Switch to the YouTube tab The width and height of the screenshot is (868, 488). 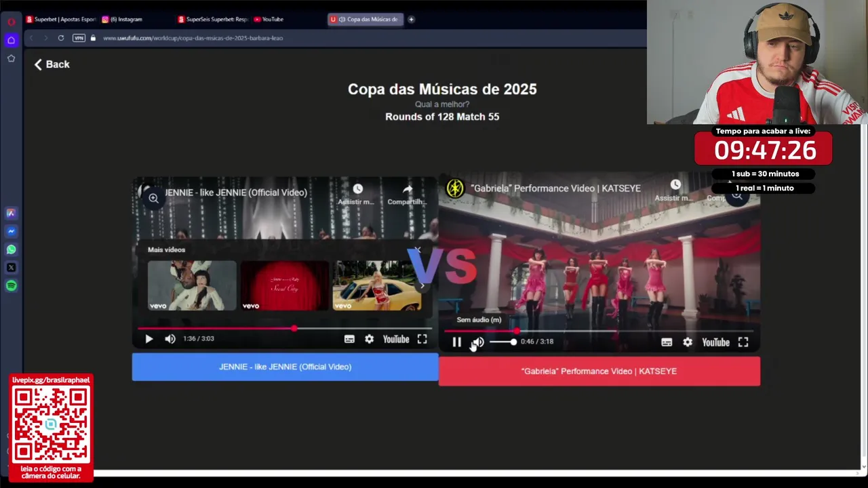(x=269, y=19)
